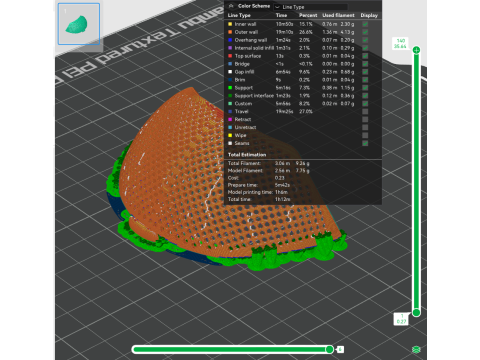
Task: Disable the Outer wall display checkbox
Action: pyautogui.click(x=365, y=32)
